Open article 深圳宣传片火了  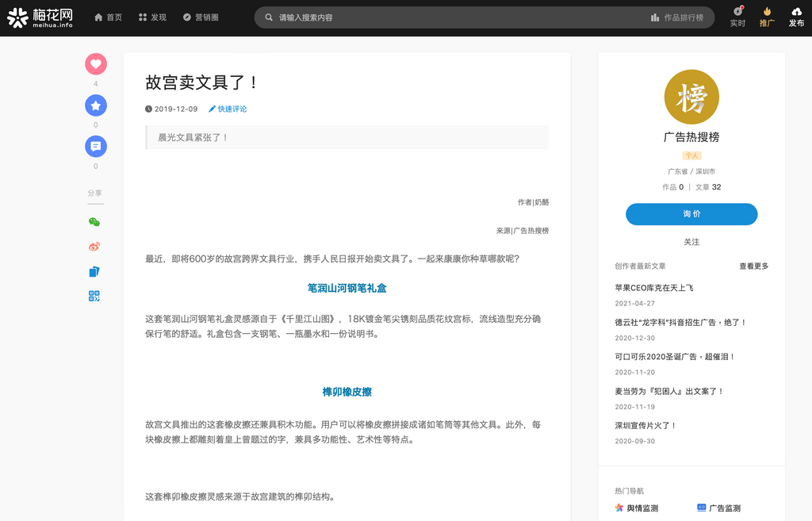[645, 426]
